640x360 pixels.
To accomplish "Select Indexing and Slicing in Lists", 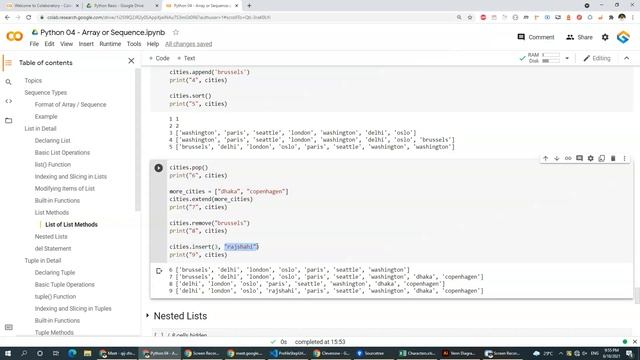I will 71,177.
